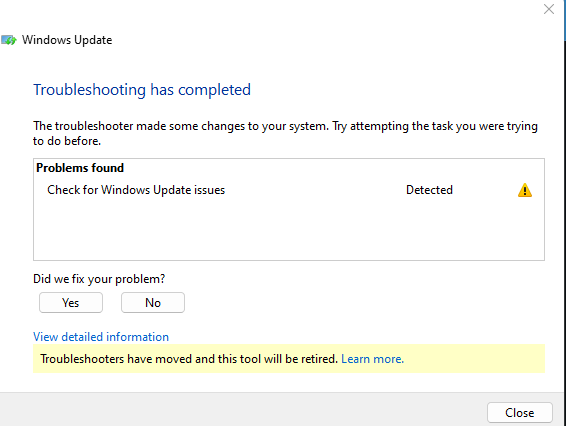Click the Detected status text

[x=429, y=190]
